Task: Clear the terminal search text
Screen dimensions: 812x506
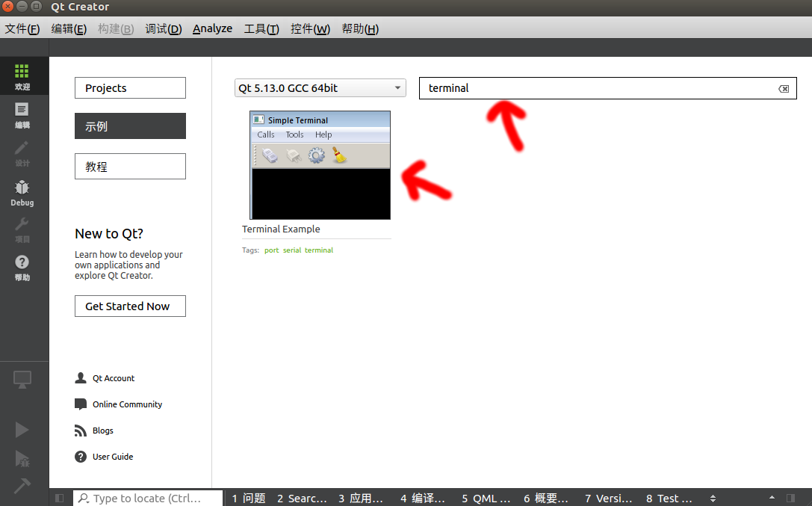Action: (x=784, y=88)
